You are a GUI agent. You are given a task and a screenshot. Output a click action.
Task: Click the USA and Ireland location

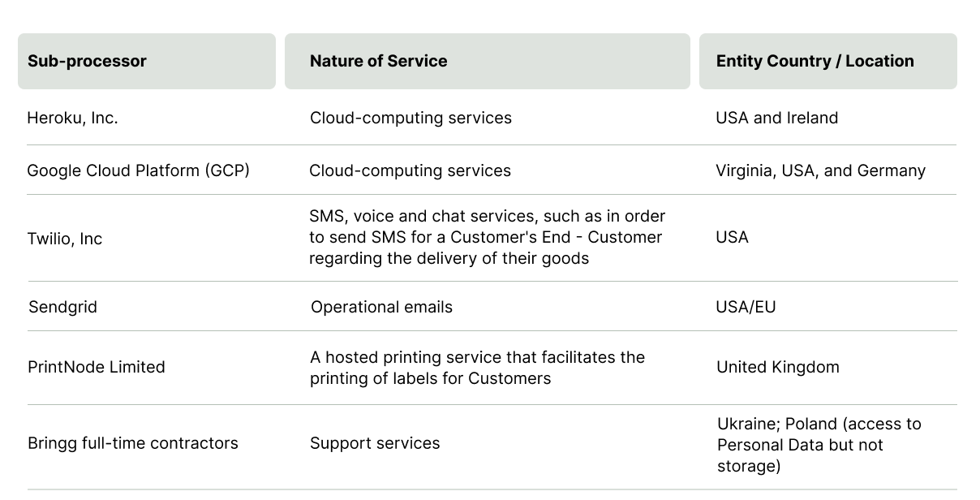pyautogui.click(x=776, y=118)
